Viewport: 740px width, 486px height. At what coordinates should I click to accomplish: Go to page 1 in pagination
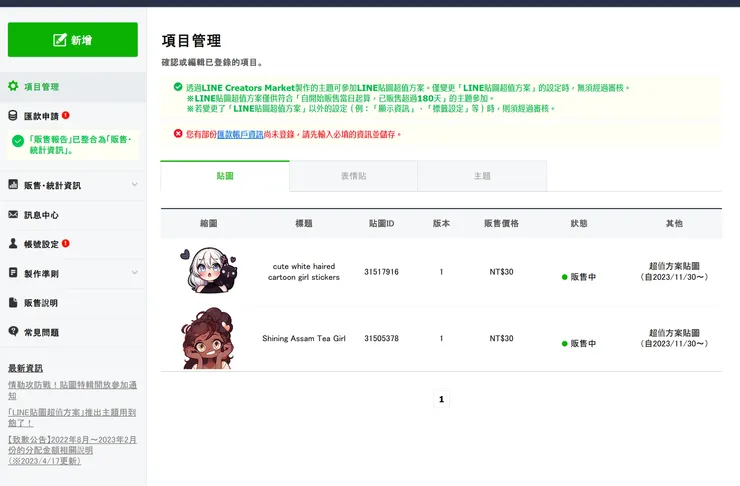point(441,399)
